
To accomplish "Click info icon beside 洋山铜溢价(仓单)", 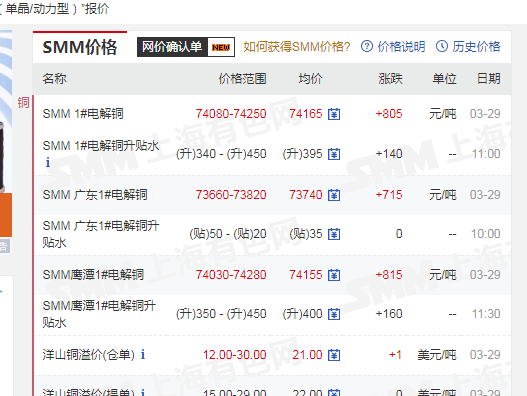I will point(143,354).
